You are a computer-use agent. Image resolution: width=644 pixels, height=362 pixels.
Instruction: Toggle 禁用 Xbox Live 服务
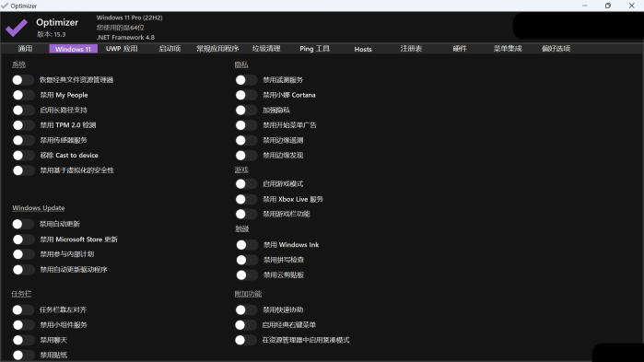246,200
